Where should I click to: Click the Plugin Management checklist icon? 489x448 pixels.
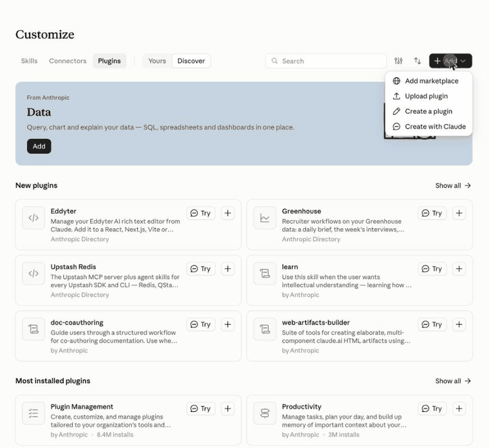pos(33,413)
